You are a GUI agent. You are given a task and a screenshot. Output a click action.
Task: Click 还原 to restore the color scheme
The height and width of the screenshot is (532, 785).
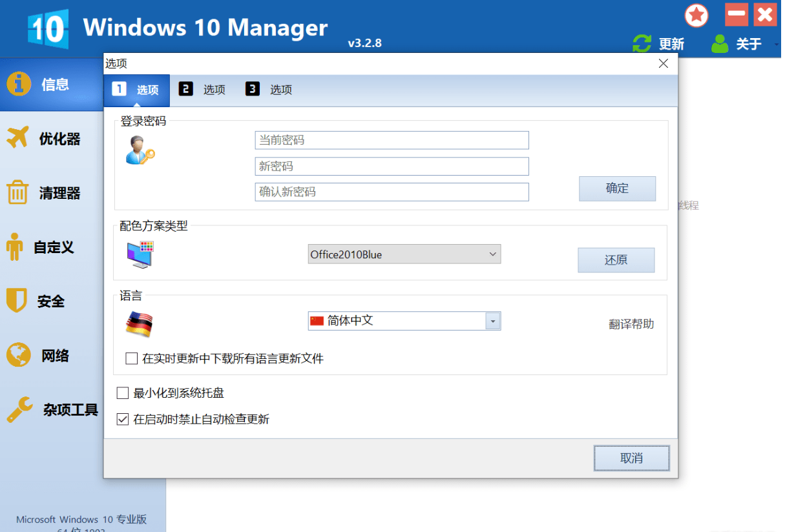point(616,260)
